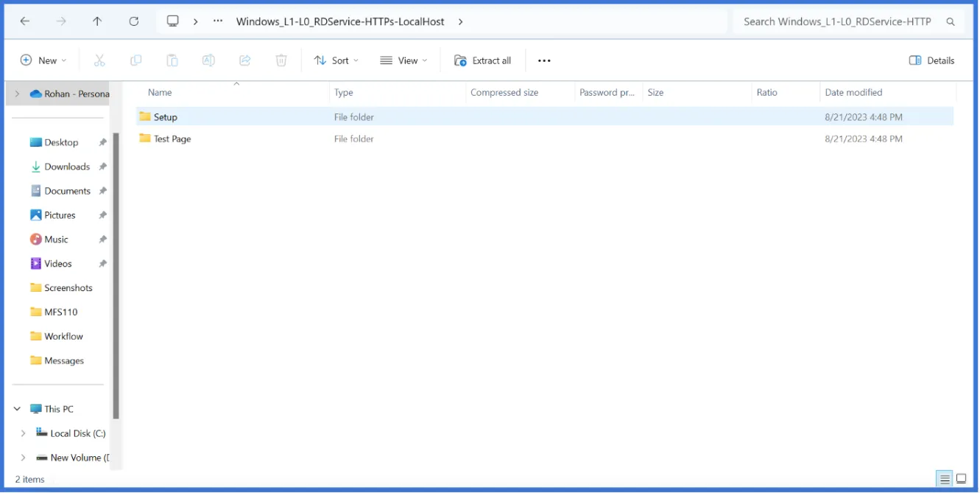
Task: Open the address bar ellipsis breadcrumb menu
Action: point(218,21)
